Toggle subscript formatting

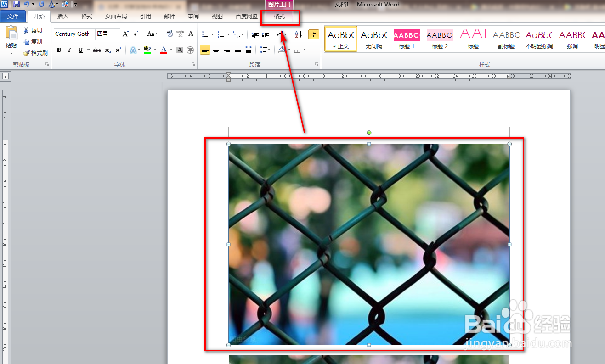pos(107,50)
